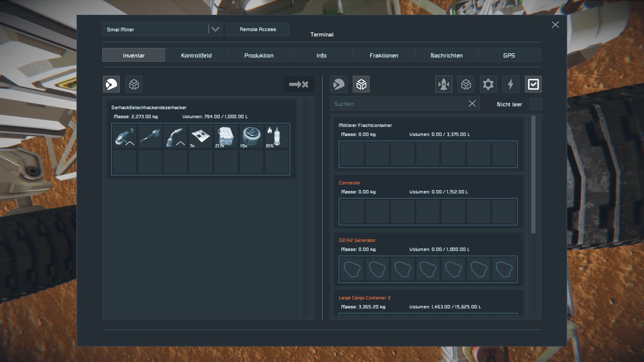Expand grinder tool variants chevron
This screenshot has width=644, height=362.
[x=130, y=143]
